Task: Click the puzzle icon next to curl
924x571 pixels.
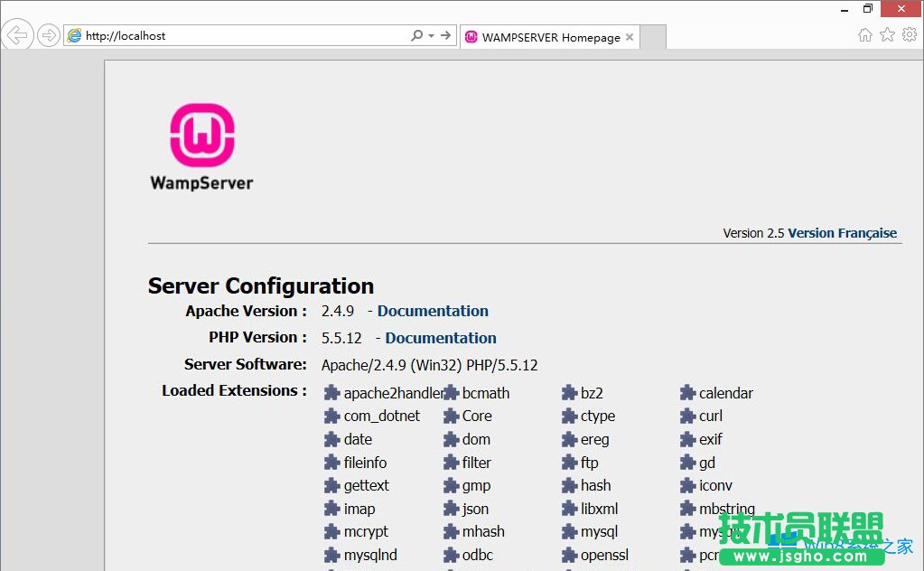Action: [x=687, y=417]
